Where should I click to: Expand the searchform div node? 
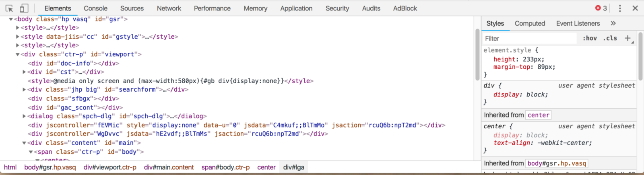coord(24,90)
